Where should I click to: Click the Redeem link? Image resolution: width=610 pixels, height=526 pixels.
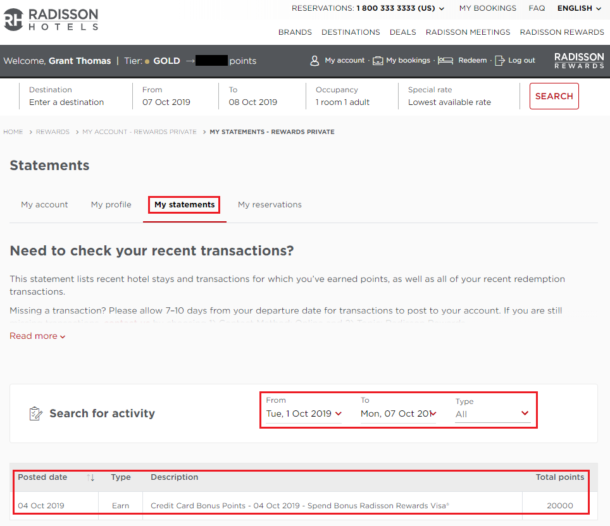coord(472,60)
